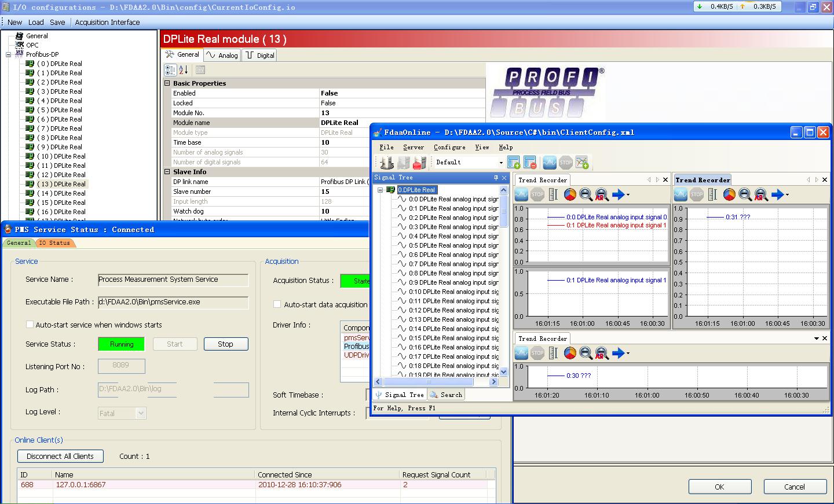
Task: Click Load in the I/O configurations menu
Action: (x=36, y=22)
